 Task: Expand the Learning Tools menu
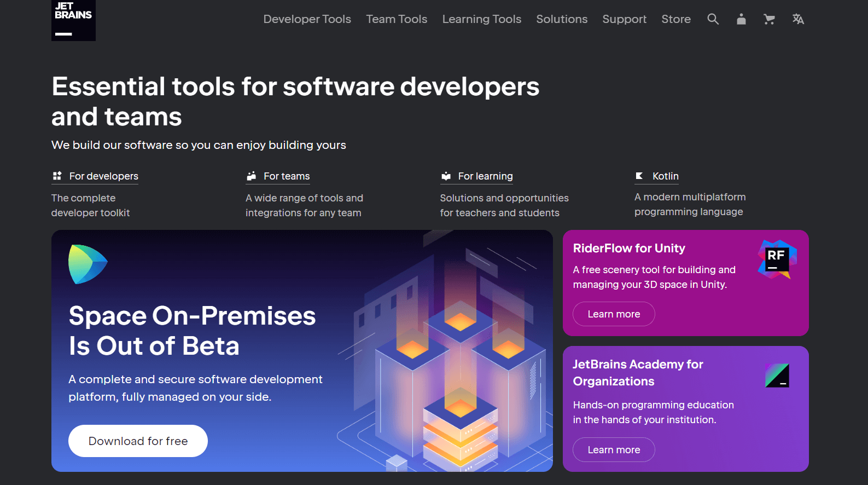[x=481, y=19]
